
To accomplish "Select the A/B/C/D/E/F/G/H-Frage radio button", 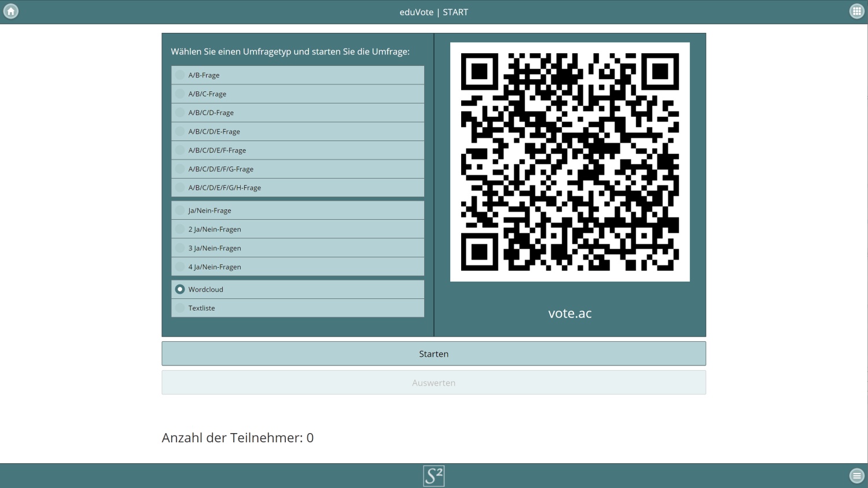I will [180, 187].
